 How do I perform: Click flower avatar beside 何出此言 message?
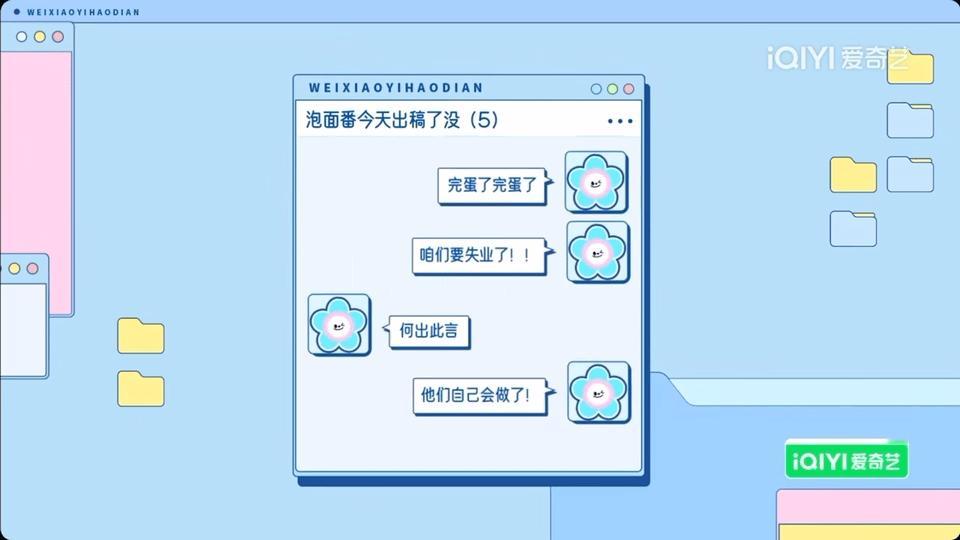click(x=339, y=324)
